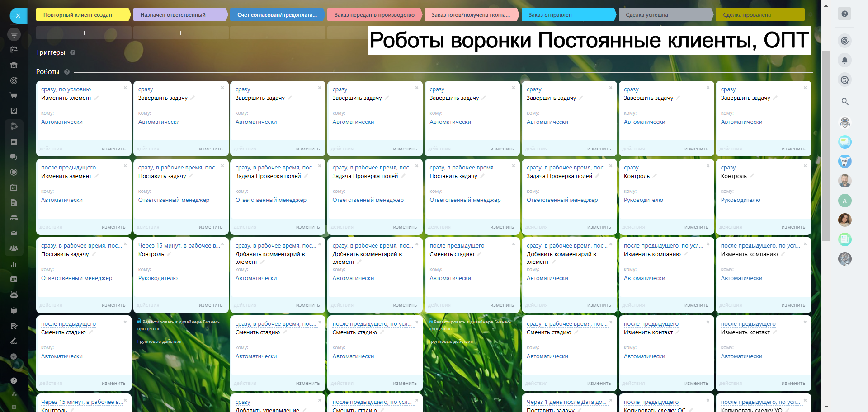Add trigger under 'Повторный клиент создан' stage
The image size is (868, 412).
84,33
